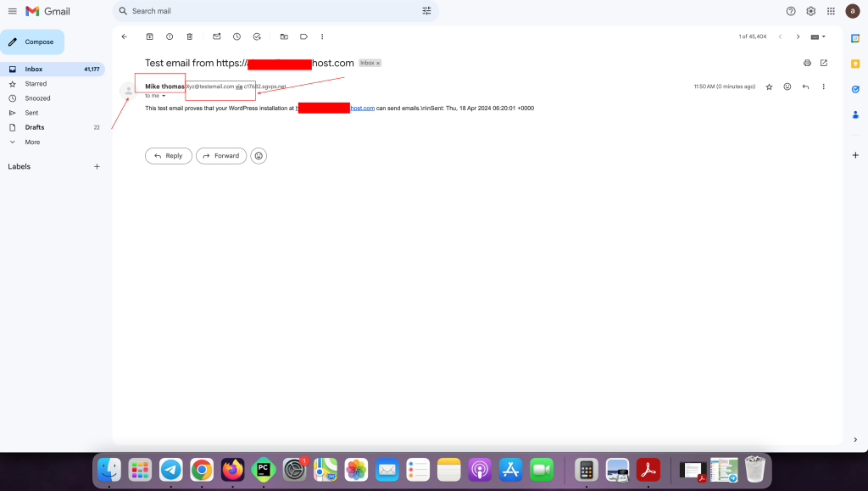This screenshot has height=491, width=868.
Task: Open Firefox from the Dock
Action: [232, 471]
